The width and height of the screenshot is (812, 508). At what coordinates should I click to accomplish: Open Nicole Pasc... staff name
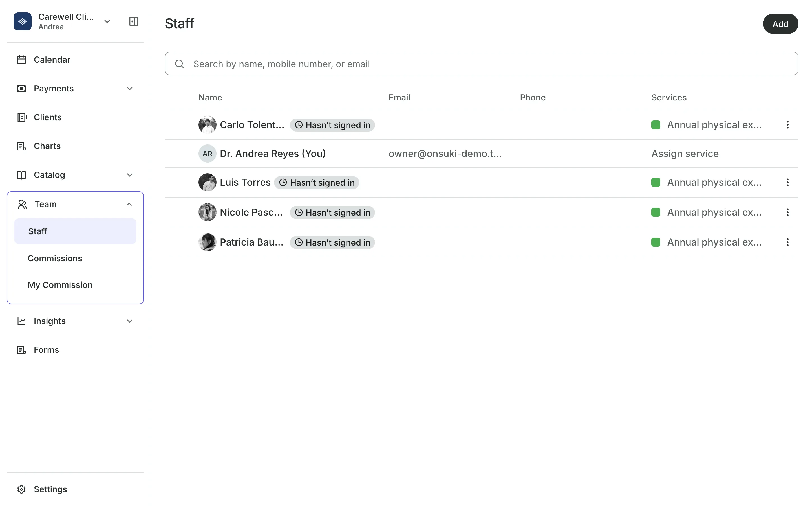coord(251,212)
